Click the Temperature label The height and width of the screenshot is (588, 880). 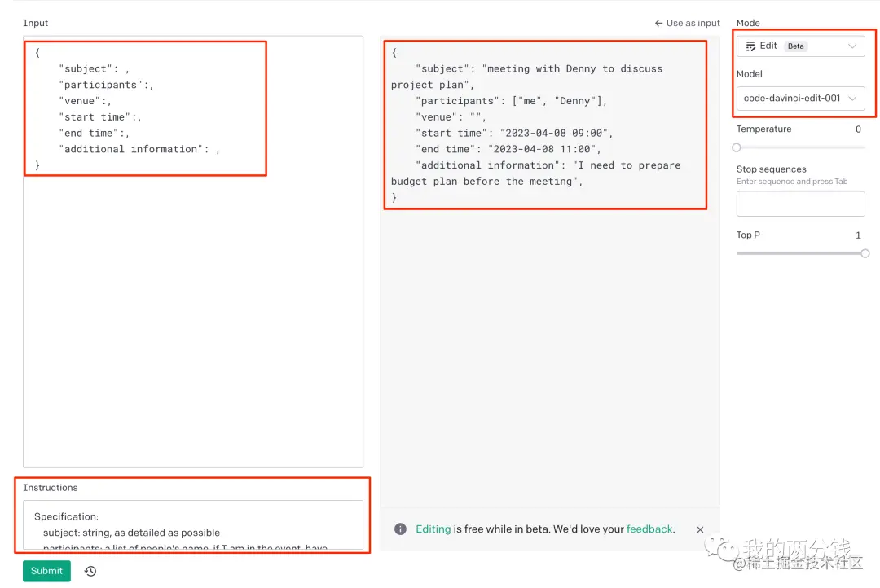point(763,129)
